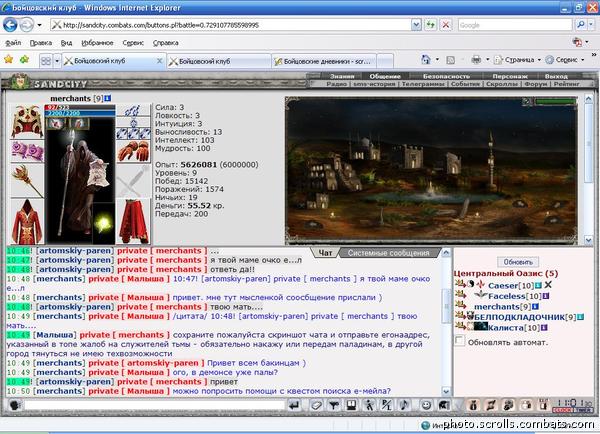Screen dimensions: 600x434
Task: Click the 'Обновить' button
Action: point(518,262)
